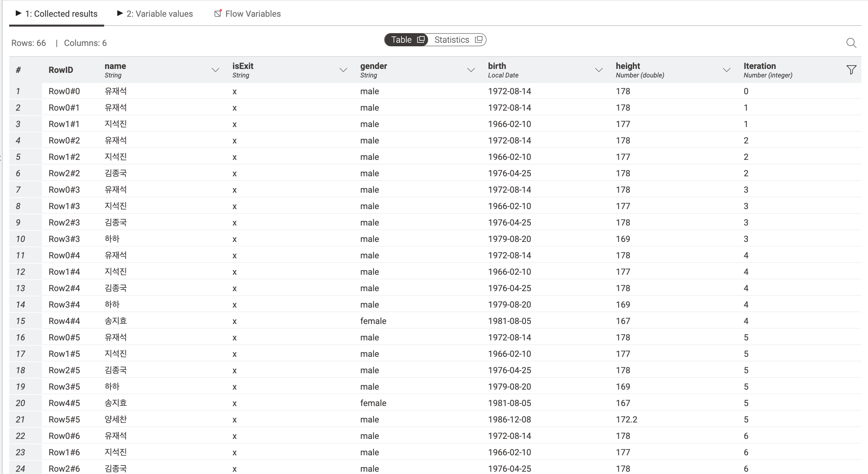Open the birth column dropdown chevron
Viewport: 868px width, 474px height.
(599, 70)
